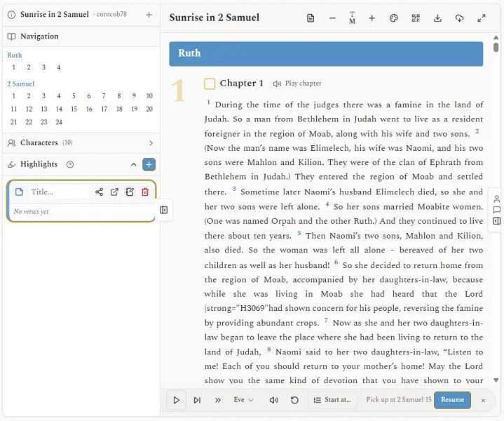Jump to Ruth book link
Viewport: 504px width, 421px height.
pyautogui.click(x=15, y=55)
